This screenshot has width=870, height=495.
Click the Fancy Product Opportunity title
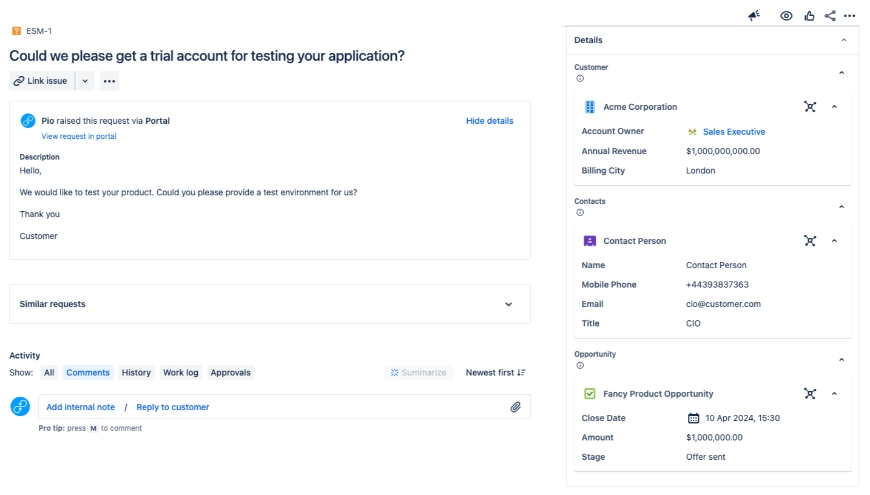[x=658, y=393]
